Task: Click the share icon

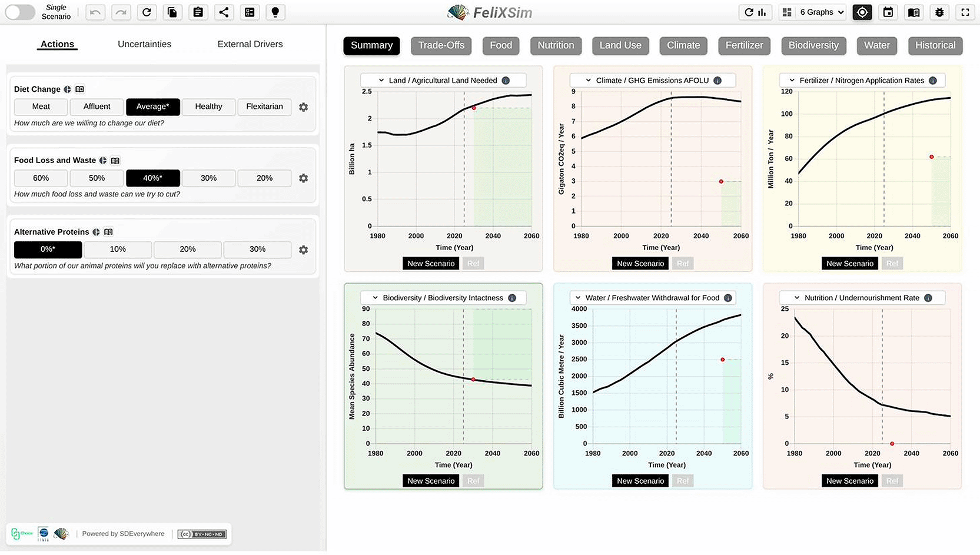Action: pyautogui.click(x=224, y=12)
